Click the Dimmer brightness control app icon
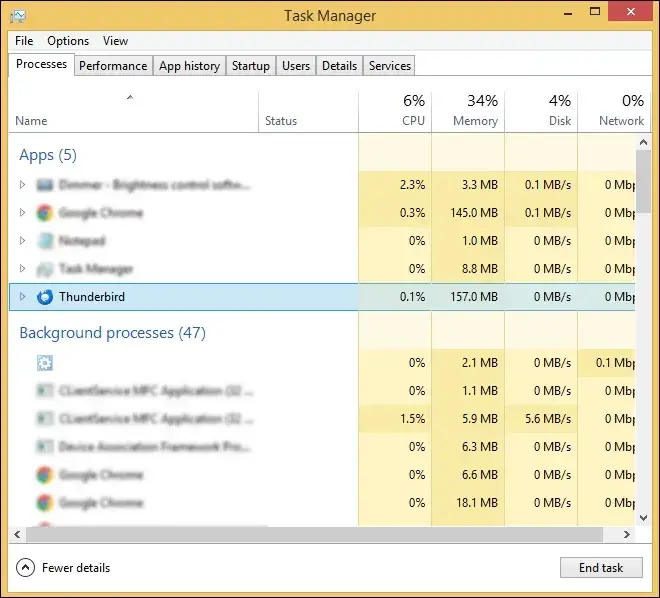This screenshot has width=660, height=598. (44, 185)
